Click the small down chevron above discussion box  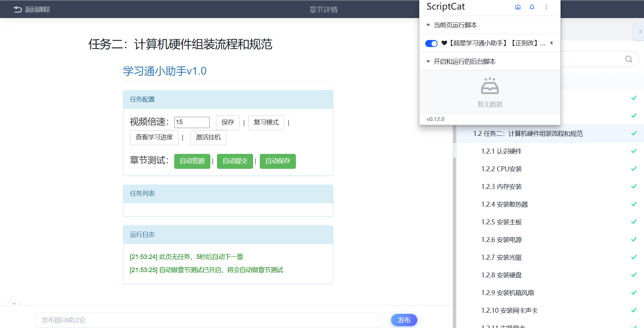click(x=14, y=304)
